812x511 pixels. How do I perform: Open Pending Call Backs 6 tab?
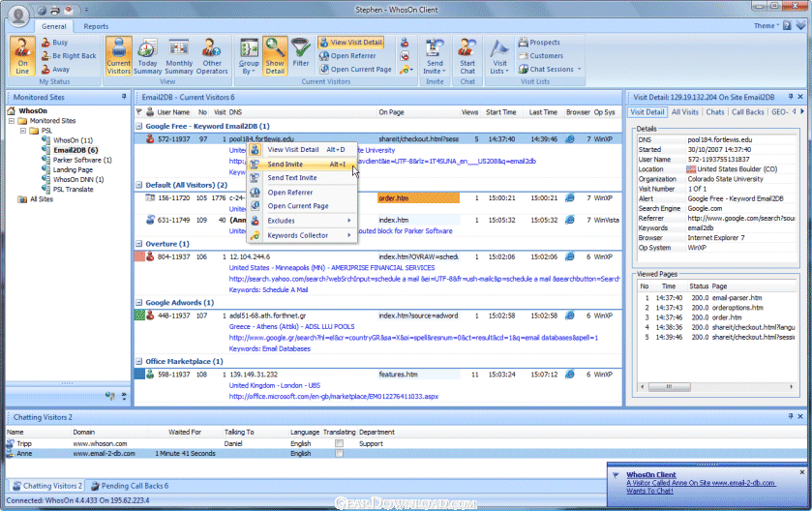click(x=130, y=486)
